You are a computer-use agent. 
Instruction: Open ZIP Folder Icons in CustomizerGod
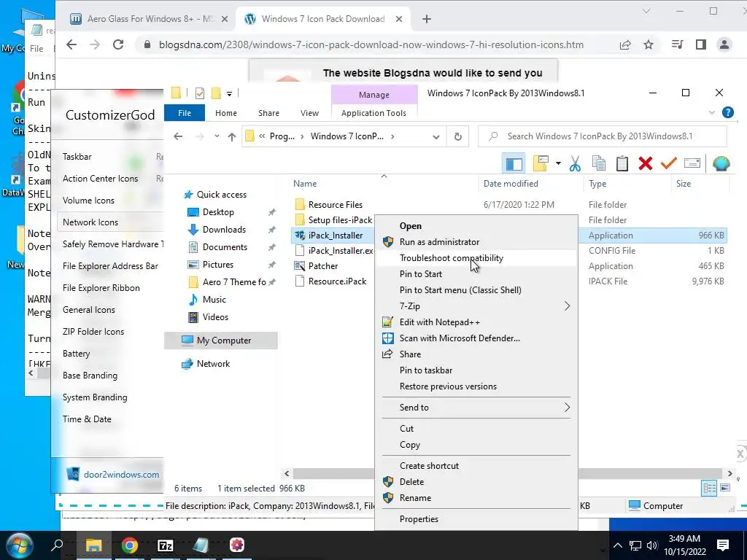[x=93, y=332]
